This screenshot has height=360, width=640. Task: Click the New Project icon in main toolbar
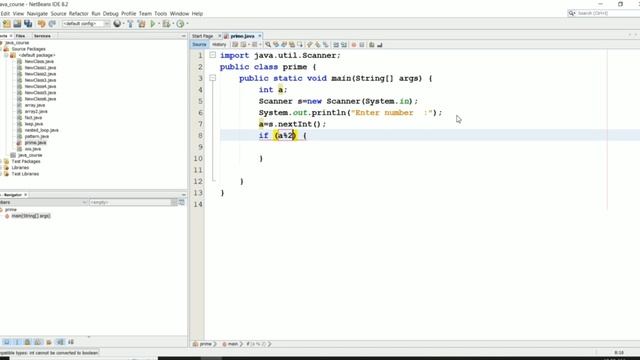pyautogui.click(x=7, y=24)
